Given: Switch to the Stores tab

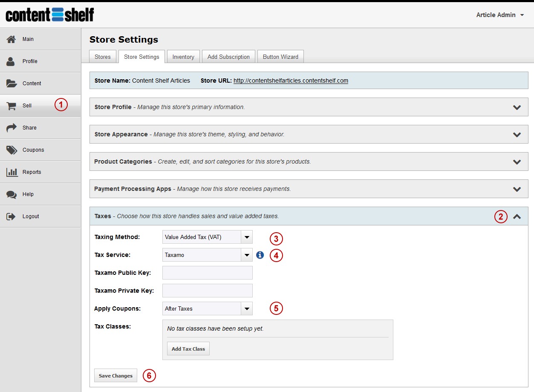Looking at the screenshot, I should [x=103, y=57].
